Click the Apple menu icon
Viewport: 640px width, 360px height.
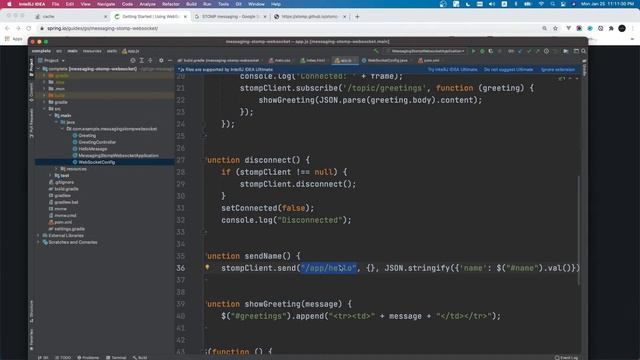coord(9,4)
